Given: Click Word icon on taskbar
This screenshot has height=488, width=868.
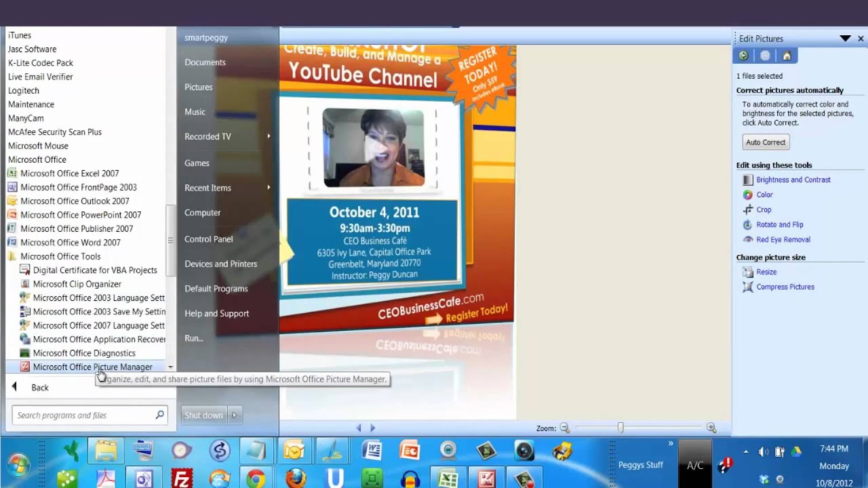Looking at the screenshot, I should tap(372, 451).
